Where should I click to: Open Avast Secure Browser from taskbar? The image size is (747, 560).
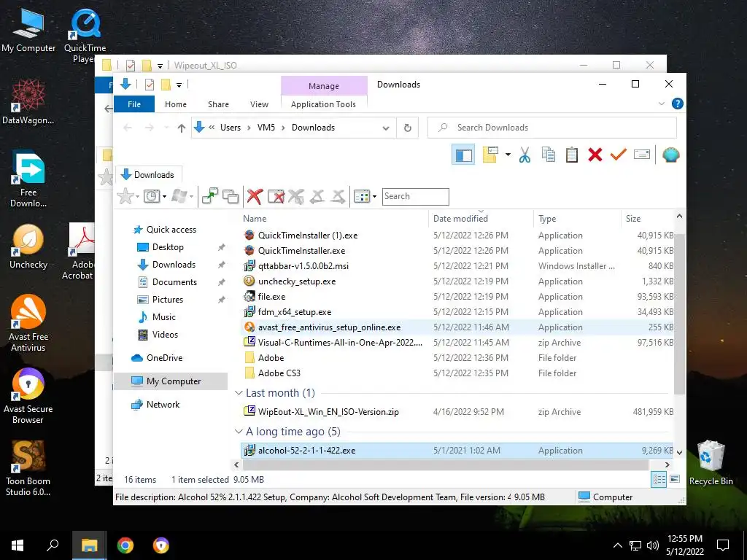pyautogui.click(x=161, y=545)
